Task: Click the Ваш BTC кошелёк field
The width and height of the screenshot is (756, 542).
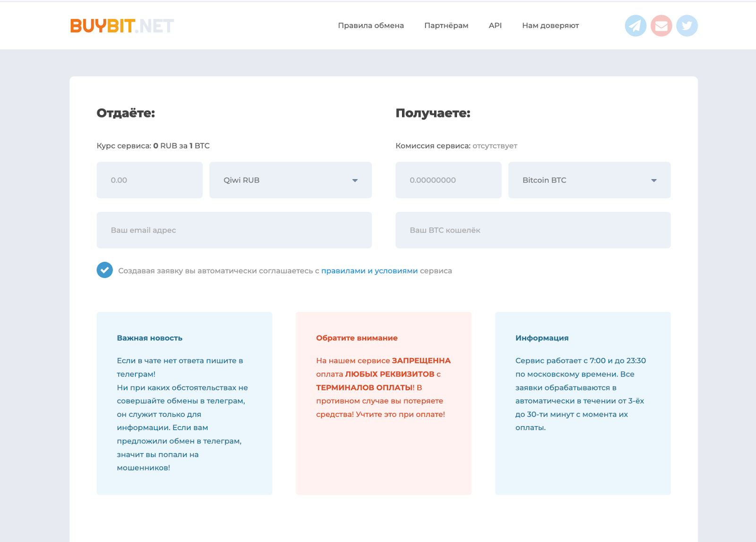Action: (533, 230)
